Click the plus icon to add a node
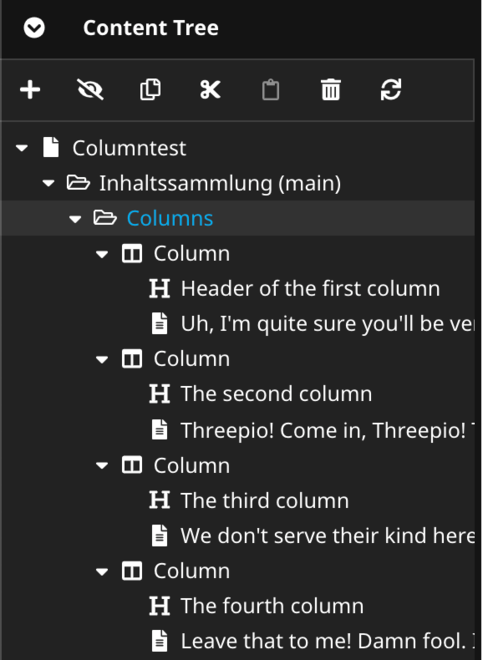 pyautogui.click(x=30, y=90)
